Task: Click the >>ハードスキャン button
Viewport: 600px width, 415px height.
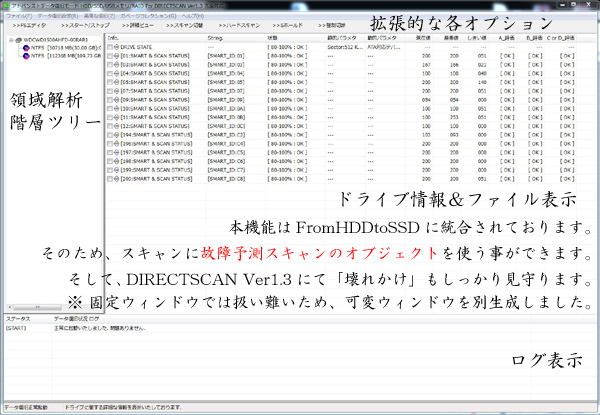Action: (x=239, y=26)
